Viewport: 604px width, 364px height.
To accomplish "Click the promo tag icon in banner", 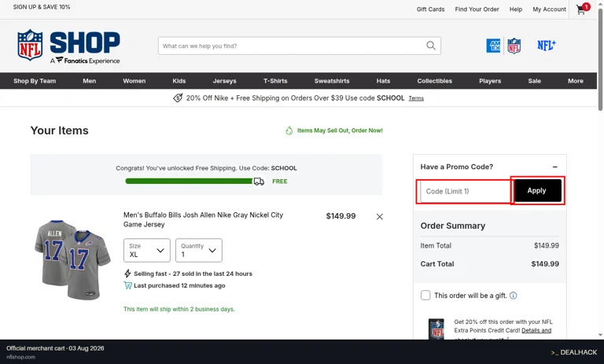I will pos(178,97).
